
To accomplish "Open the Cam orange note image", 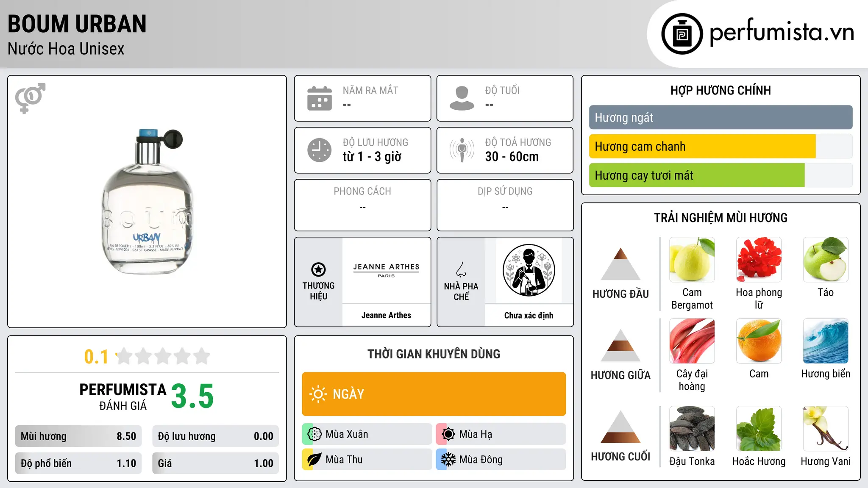I will pos(759,341).
